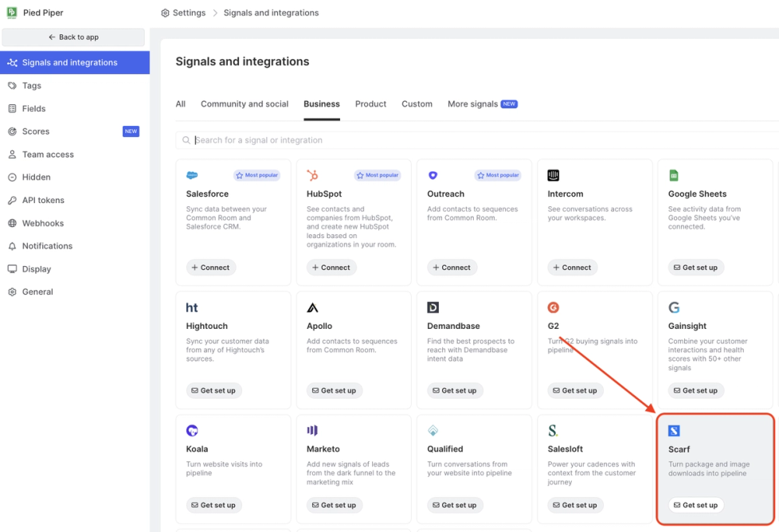The height and width of the screenshot is (532, 779).
Task: Click the Intercom logo icon
Action: click(x=553, y=175)
